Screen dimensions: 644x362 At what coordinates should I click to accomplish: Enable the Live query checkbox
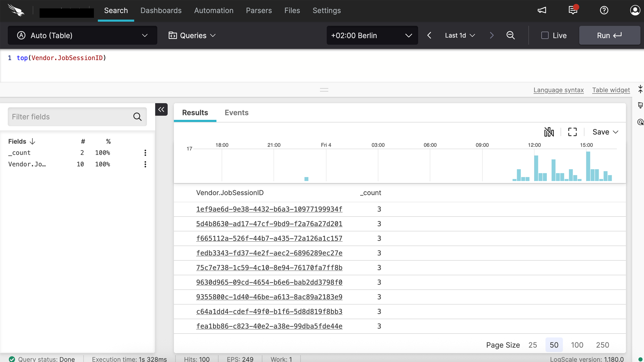pos(545,35)
